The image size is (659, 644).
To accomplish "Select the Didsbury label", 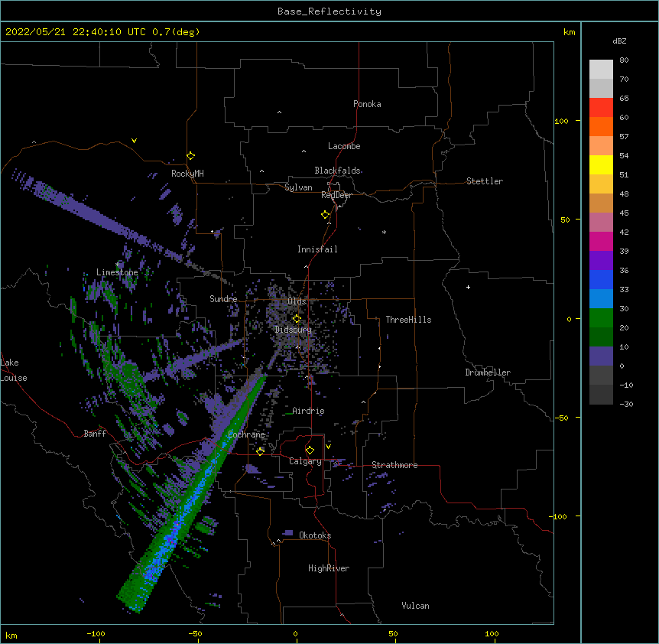I will click(294, 330).
